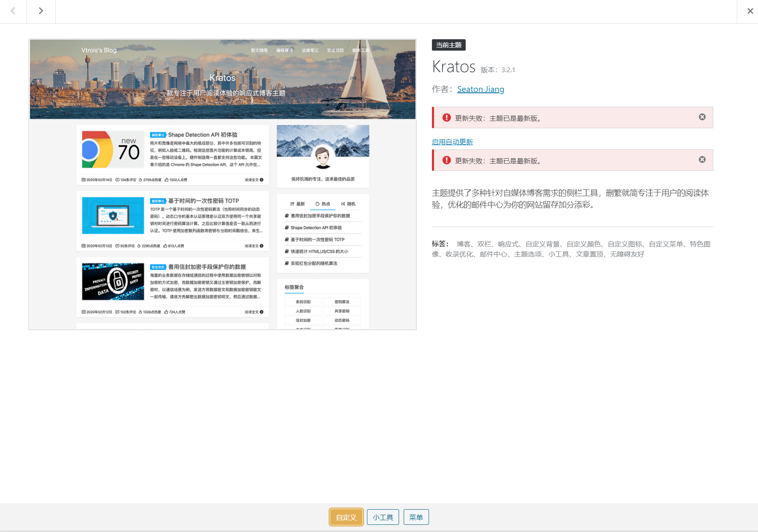Dismiss the first update failure notice
This screenshot has width=758, height=532.
pos(701,117)
